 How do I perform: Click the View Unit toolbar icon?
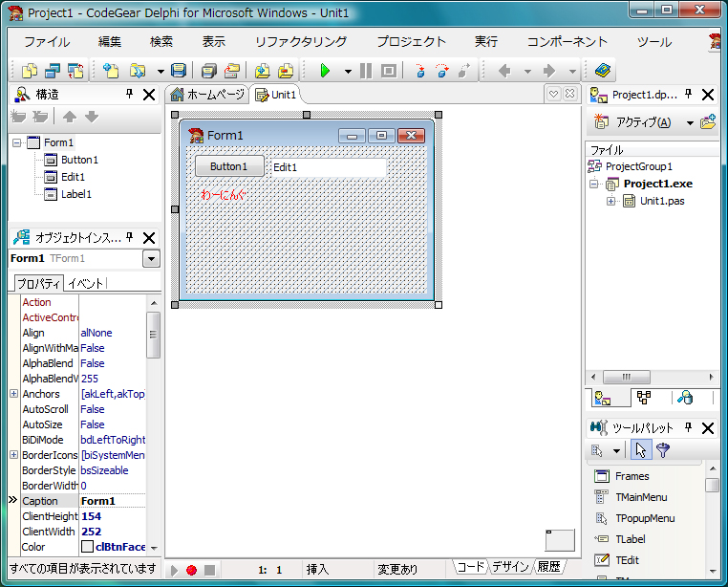pyautogui.click(x=31, y=71)
